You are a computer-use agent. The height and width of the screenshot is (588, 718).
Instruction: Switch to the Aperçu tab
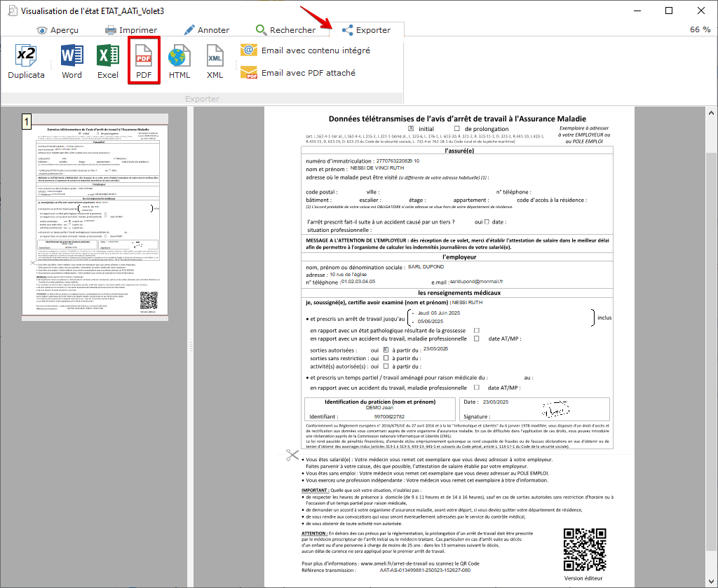57,30
